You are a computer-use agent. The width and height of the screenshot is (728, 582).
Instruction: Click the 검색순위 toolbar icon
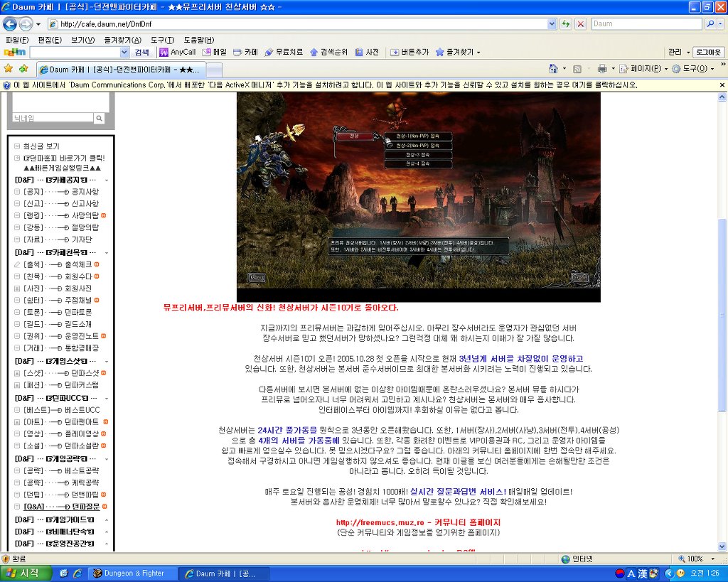tap(328, 52)
